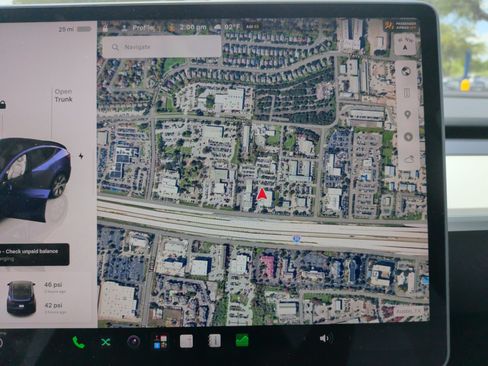Tap the north-up compass orientation button
The height and width of the screenshot is (366, 488).
tap(405, 45)
